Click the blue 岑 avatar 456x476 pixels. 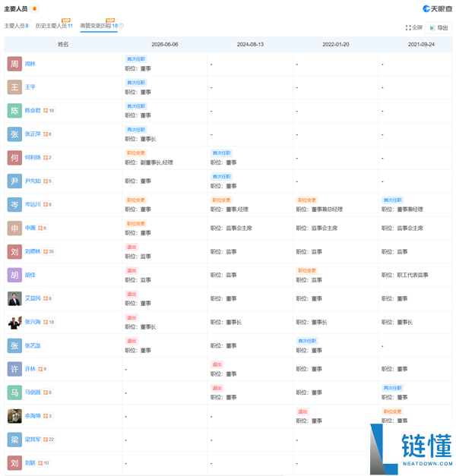[14, 205]
